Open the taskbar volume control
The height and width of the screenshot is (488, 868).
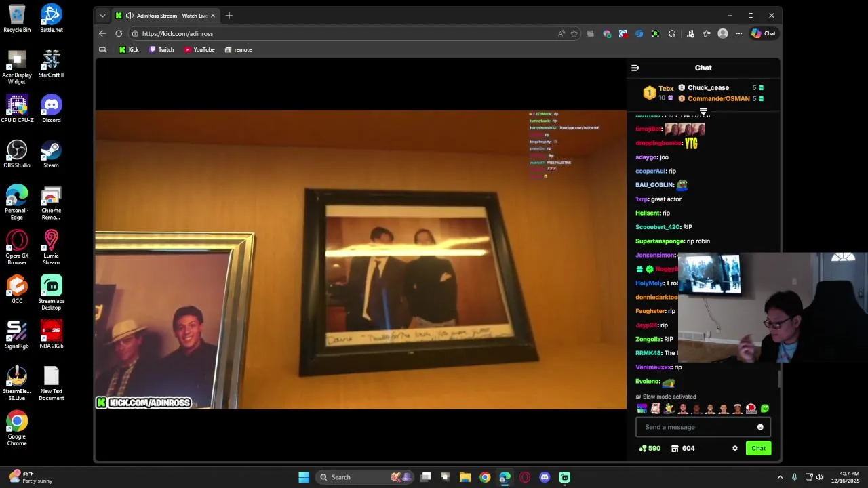click(819, 477)
